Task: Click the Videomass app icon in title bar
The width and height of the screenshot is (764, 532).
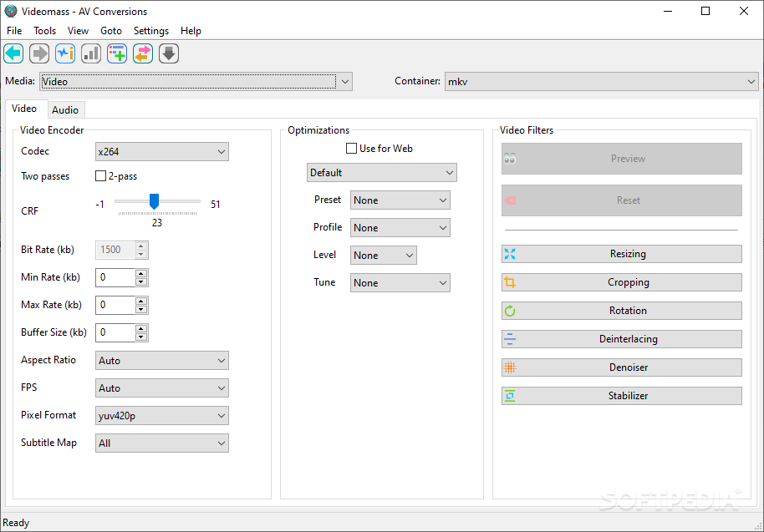Action: pos(11,11)
